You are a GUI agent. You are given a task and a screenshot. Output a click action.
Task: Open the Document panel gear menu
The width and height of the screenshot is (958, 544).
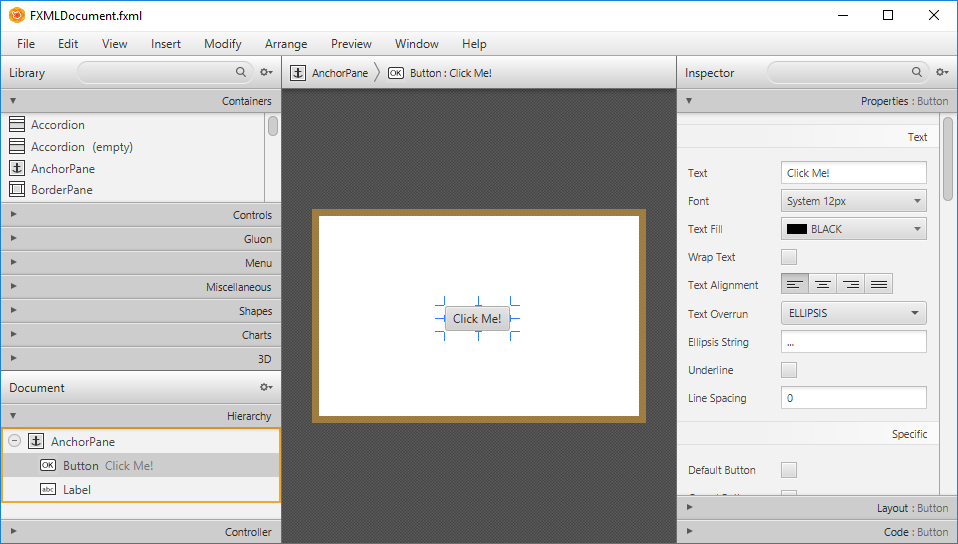(266, 388)
